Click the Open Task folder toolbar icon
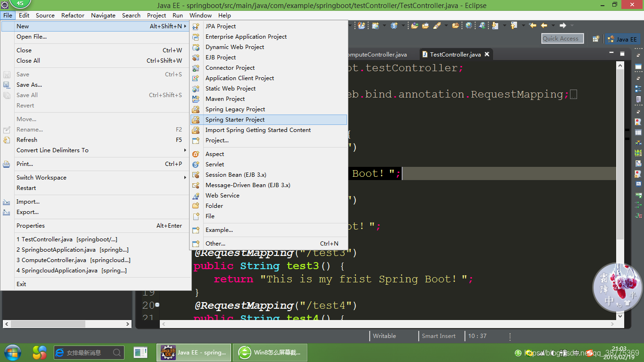Screen dimensions: 644x362 pyautogui.click(x=425, y=25)
